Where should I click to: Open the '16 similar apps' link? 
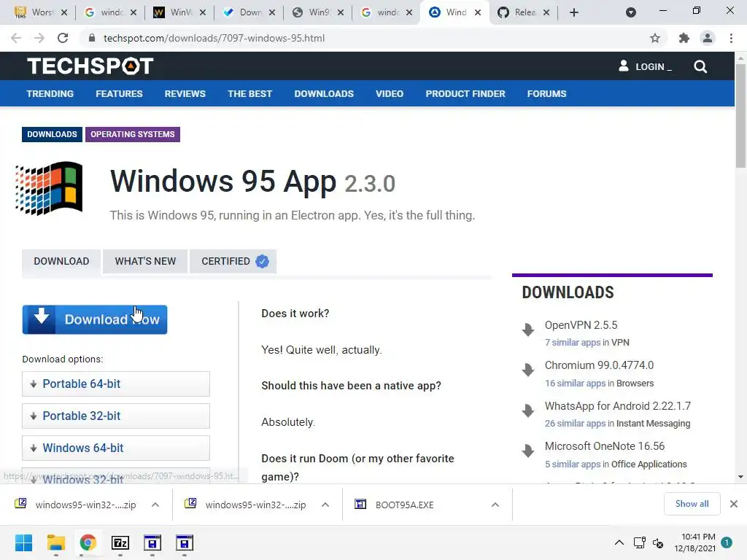tap(575, 384)
